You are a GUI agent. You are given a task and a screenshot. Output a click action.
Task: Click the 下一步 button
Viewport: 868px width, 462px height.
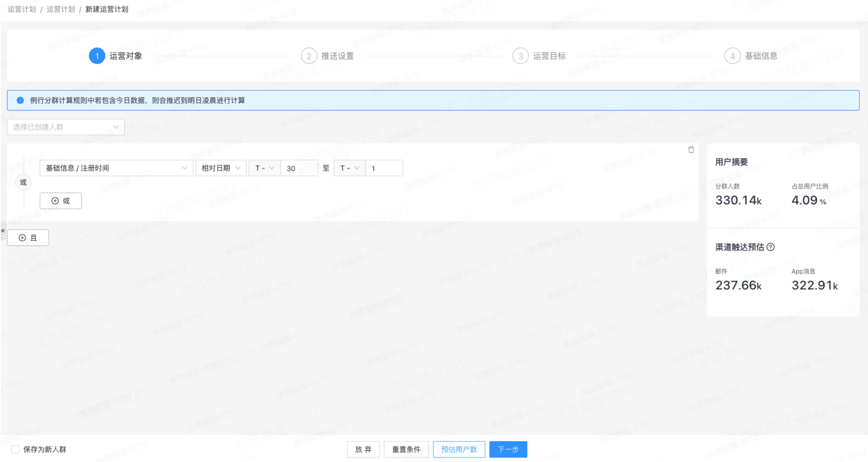[x=508, y=449]
